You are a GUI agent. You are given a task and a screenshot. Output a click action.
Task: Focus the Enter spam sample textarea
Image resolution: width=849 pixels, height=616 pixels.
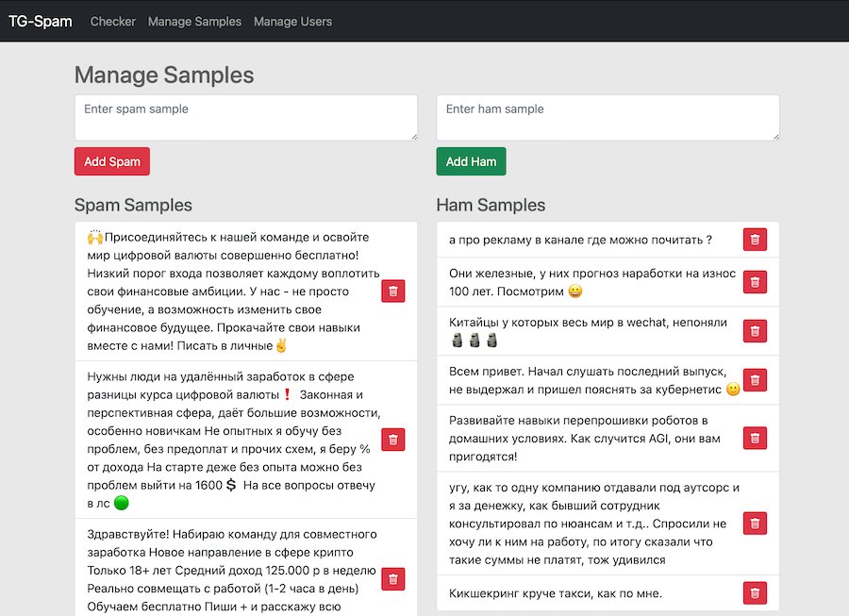click(x=246, y=118)
